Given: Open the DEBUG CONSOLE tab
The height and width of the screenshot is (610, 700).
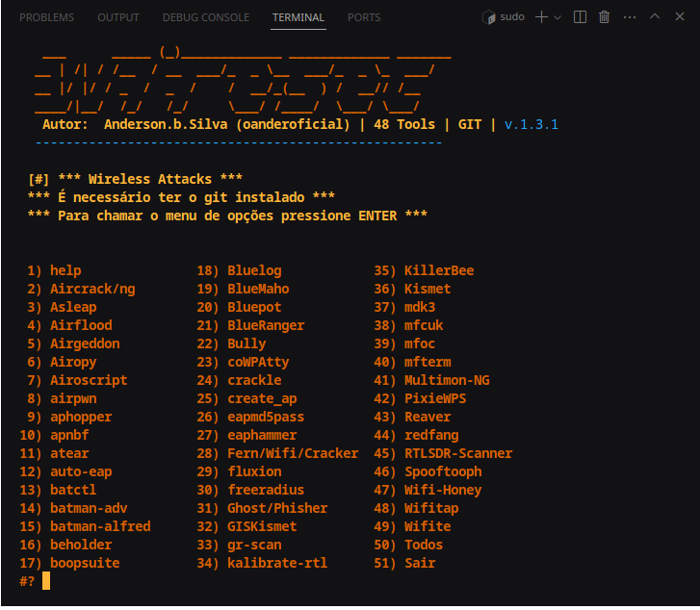Looking at the screenshot, I should tap(206, 17).
